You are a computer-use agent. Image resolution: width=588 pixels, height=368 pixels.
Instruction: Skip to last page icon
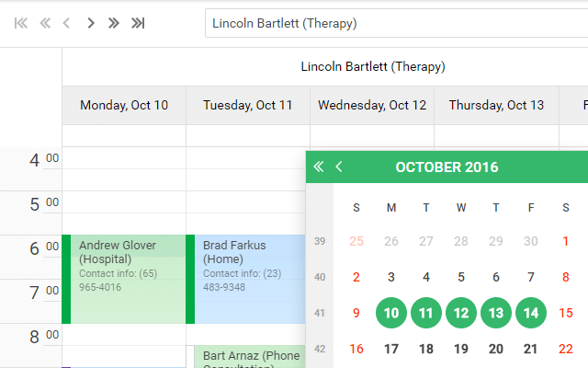pos(138,23)
